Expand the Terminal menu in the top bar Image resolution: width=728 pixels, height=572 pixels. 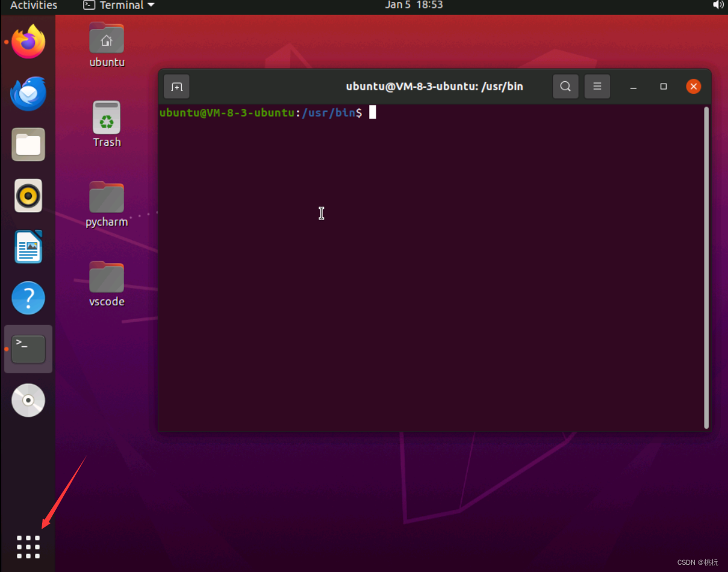click(x=118, y=5)
